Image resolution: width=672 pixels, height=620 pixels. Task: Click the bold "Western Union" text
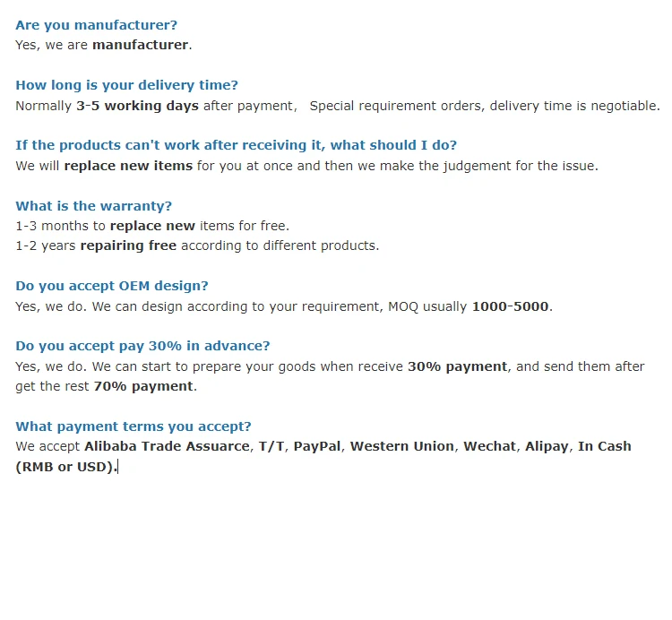click(x=402, y=446)
